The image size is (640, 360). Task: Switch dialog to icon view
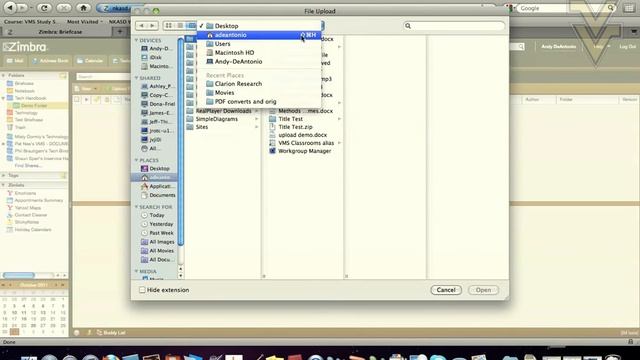click(x=169, y=26)
